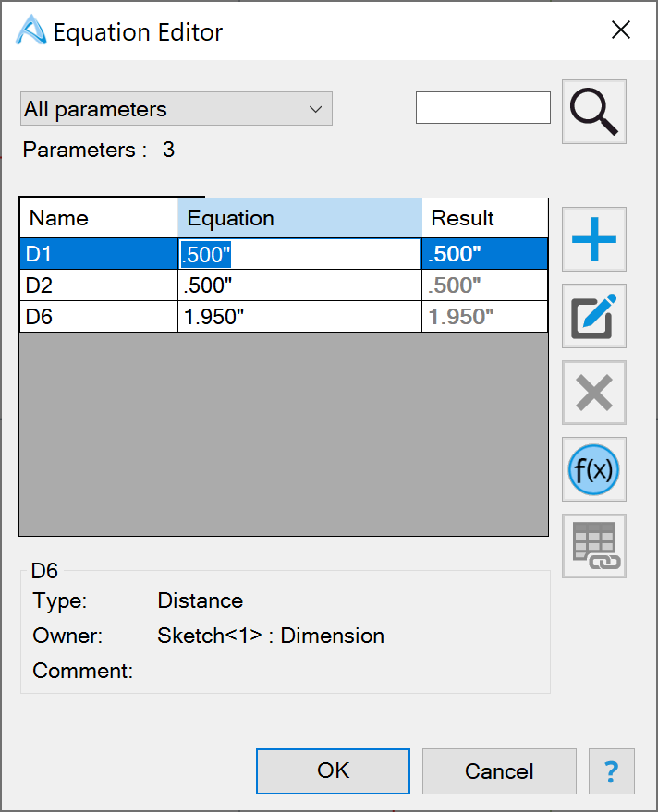
Task: Confirm changes with the OK button
Action: (333, 771)
